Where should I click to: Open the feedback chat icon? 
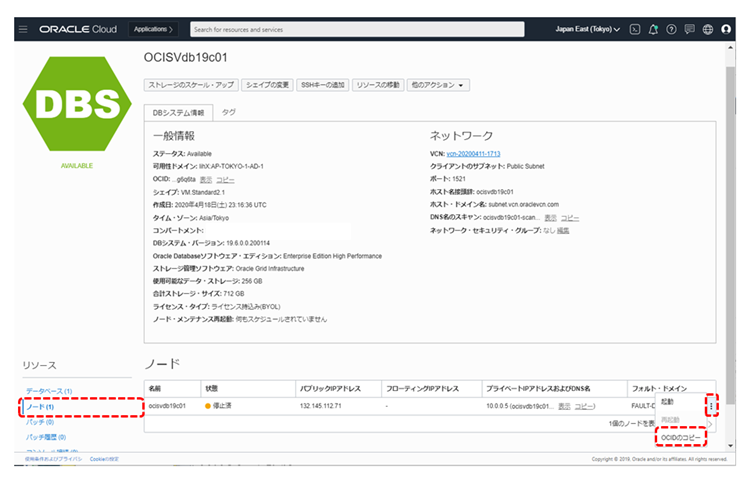(x=689, y=30)
